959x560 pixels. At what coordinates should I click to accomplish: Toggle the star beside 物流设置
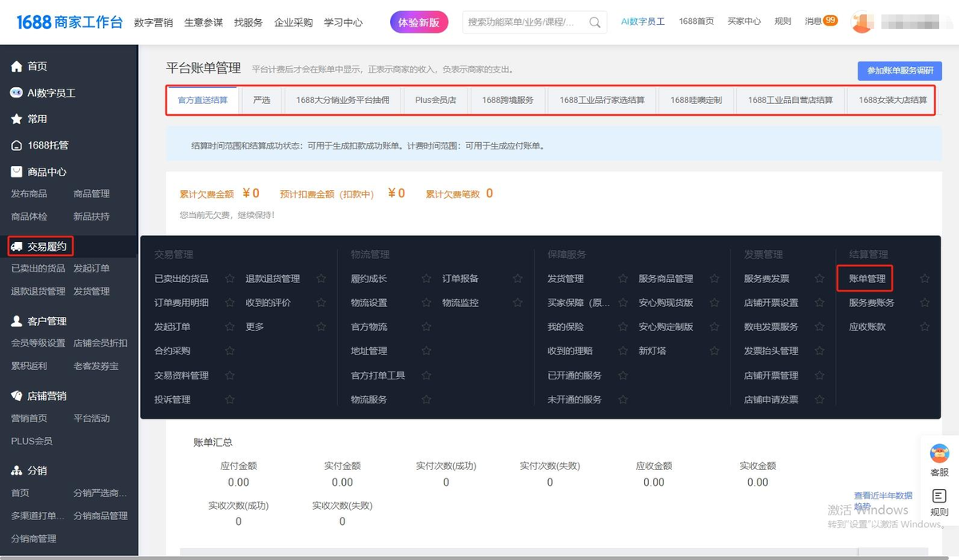[x=425, y=302]
